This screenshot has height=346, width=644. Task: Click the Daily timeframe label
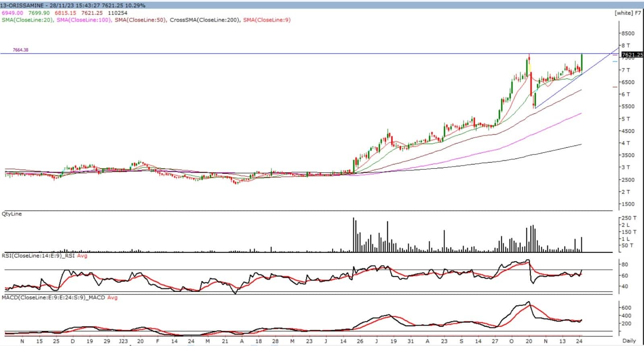(x=629, y=341)
